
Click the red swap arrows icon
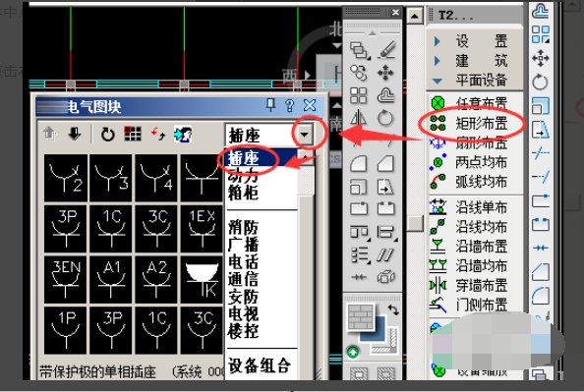click(x=158, y=134)
